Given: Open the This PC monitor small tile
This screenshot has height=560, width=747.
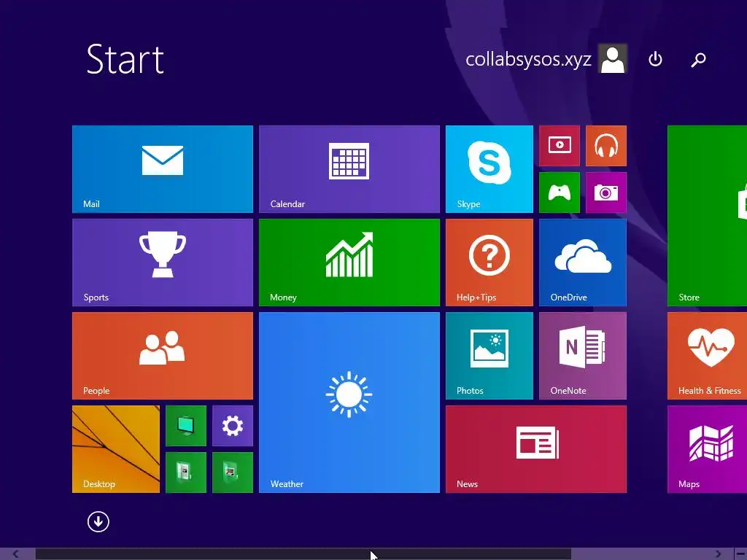Looking at the screenshot, I should pyautogui.click(x=186, y=426).
